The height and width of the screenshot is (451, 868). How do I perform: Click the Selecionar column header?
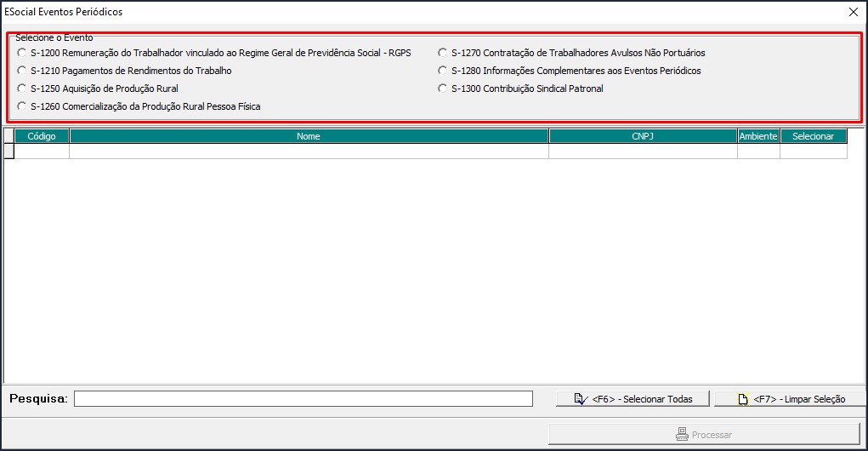point(814,136)
